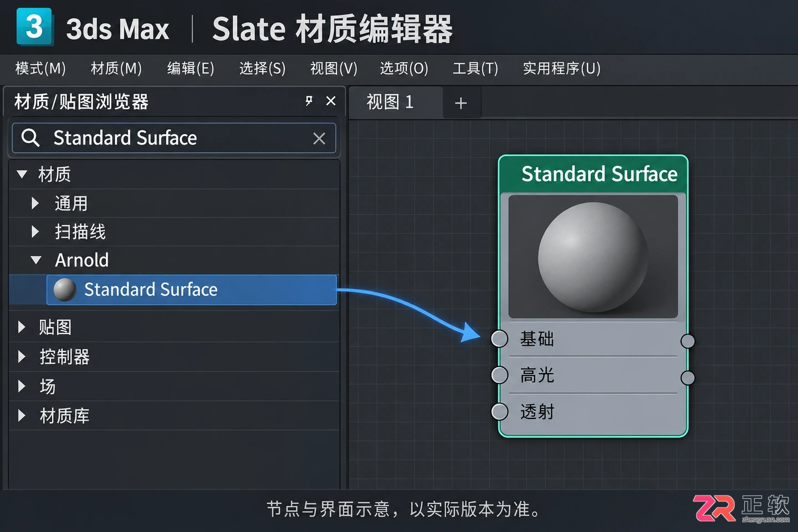Viewport: 798px width, 532px height.
Task: Select Standard Surface in the Arnold list
Action: pyautogui.click(x=192, y=289)
